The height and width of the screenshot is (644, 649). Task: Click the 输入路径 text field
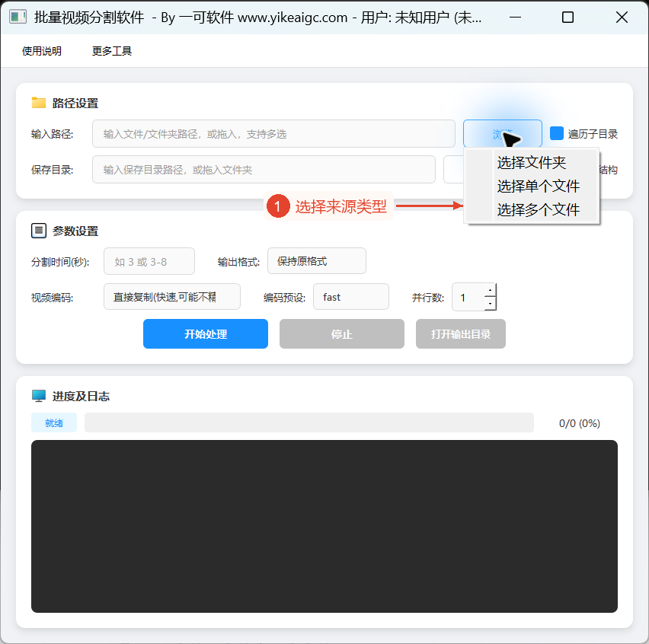click(x=273, y=134)
